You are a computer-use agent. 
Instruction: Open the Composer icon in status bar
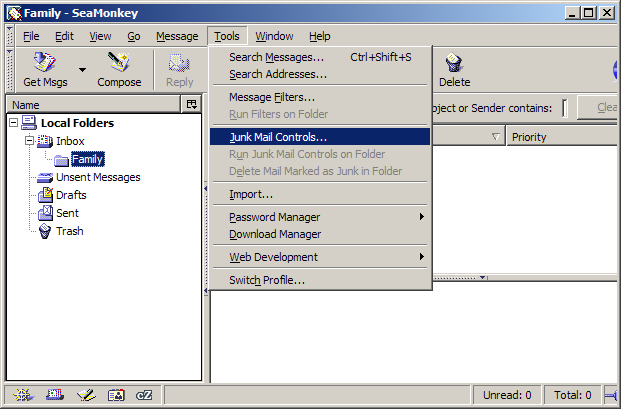point(86,396)
